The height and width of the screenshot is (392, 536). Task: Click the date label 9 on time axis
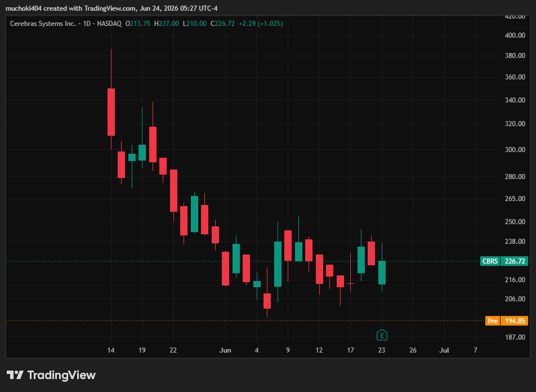click(x=288, y=350)
